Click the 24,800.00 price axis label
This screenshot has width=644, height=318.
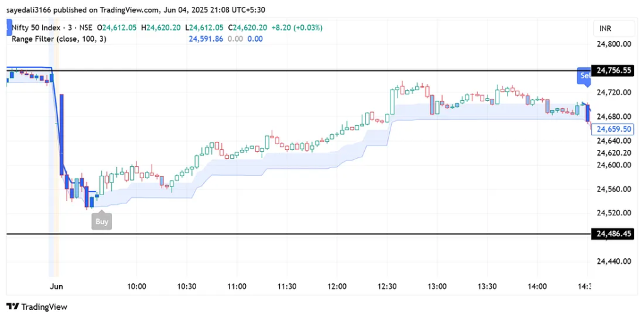point(614,44)
